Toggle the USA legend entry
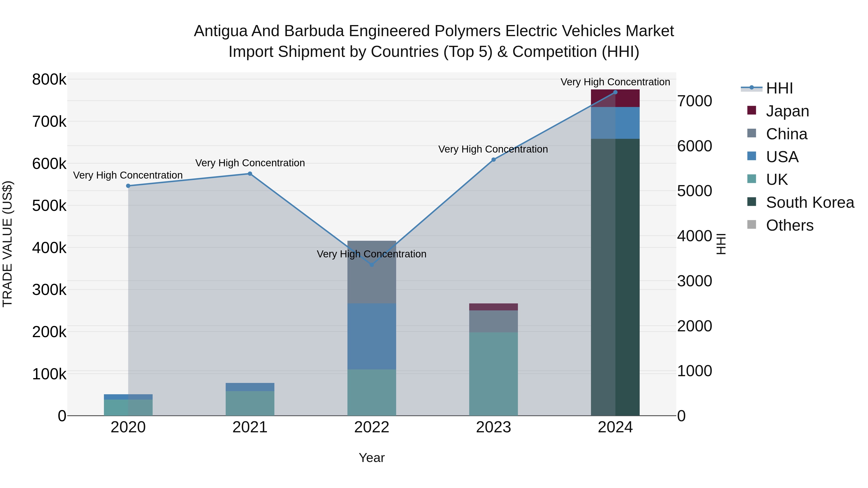Image resolution: width=868 pixels, height=488 pixels. 773,157
